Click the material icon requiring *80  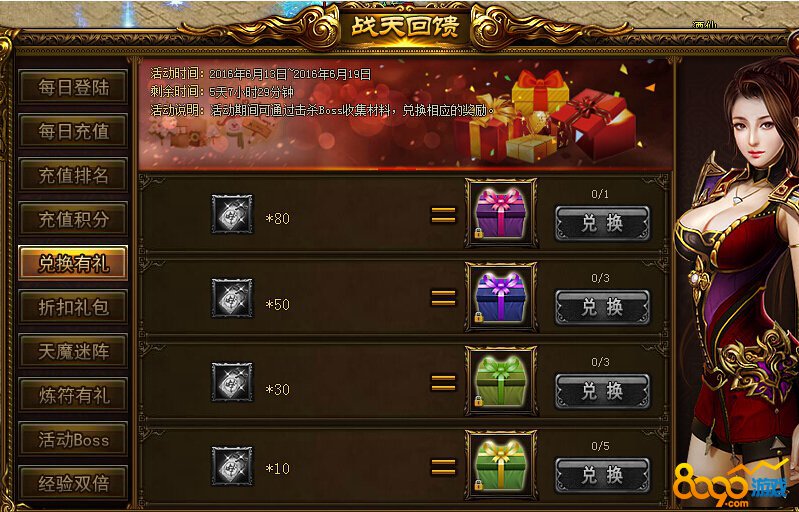click(x=232, y=214)
